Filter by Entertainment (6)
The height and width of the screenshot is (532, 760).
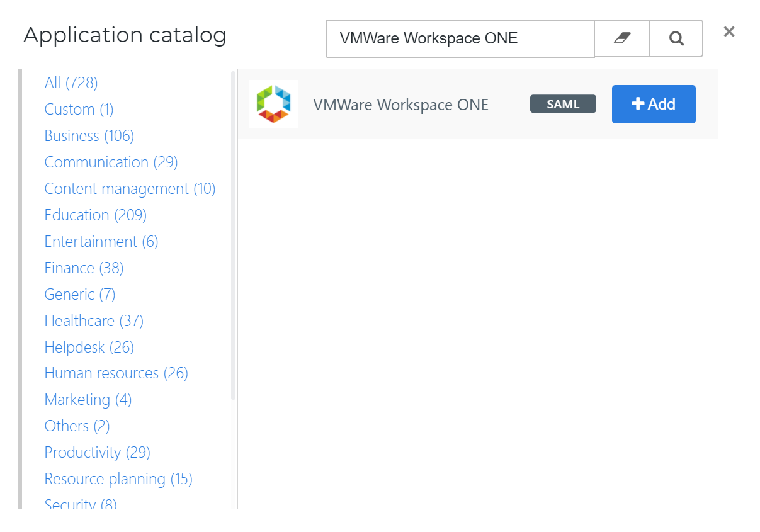101,241
